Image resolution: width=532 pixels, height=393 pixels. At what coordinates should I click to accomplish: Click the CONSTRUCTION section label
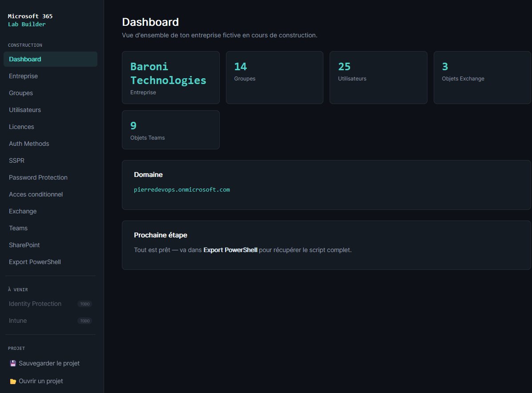click(25, 45)
